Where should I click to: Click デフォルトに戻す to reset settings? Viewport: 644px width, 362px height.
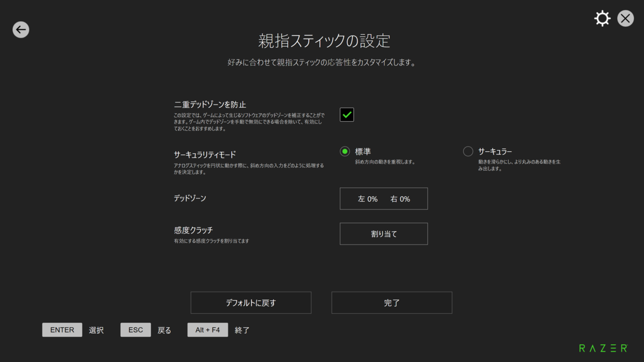click(x=251, y=302)
